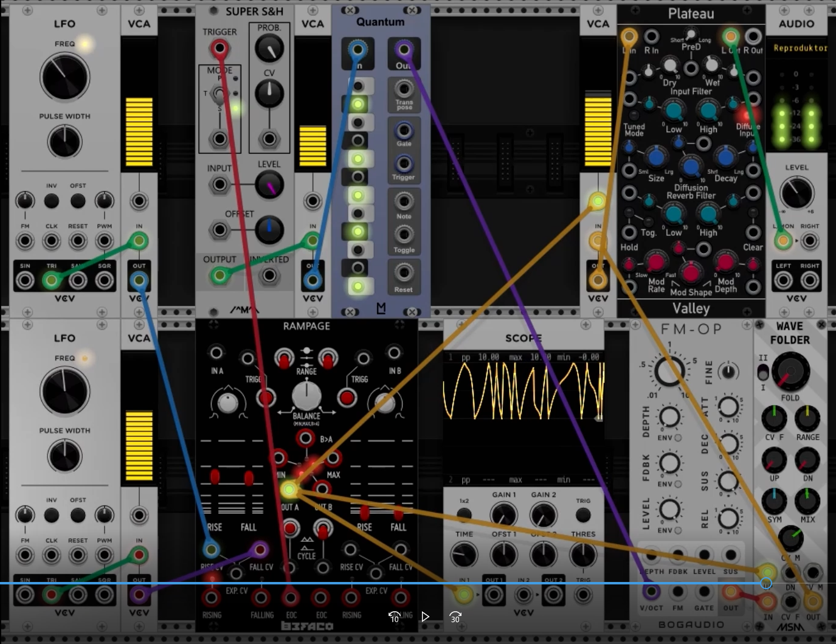Click the Rampage IN A jack
The height and width of the screenshot is (644, 836).
click(x=216, y=352)
